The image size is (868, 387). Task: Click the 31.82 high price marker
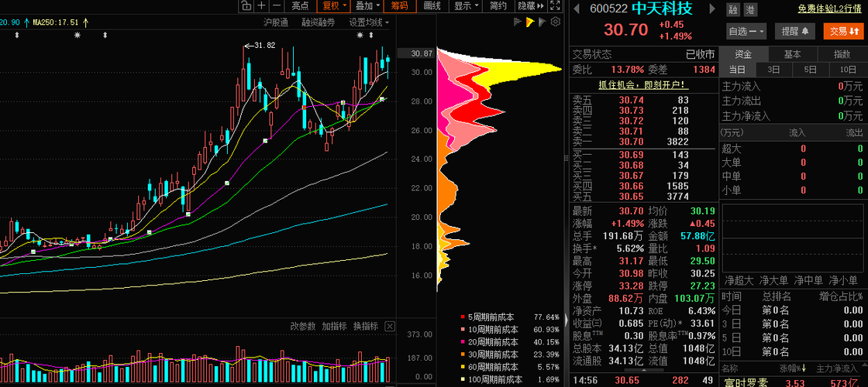coord(260,46)
